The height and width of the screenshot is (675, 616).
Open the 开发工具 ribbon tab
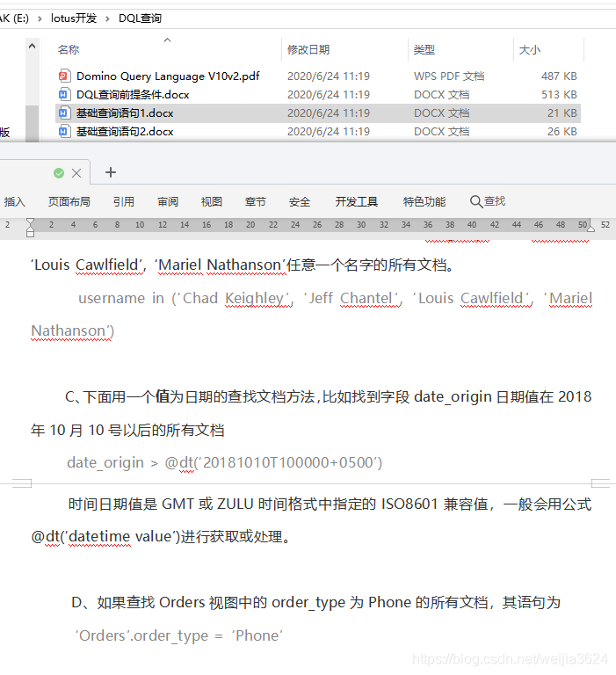click(357, 201)
